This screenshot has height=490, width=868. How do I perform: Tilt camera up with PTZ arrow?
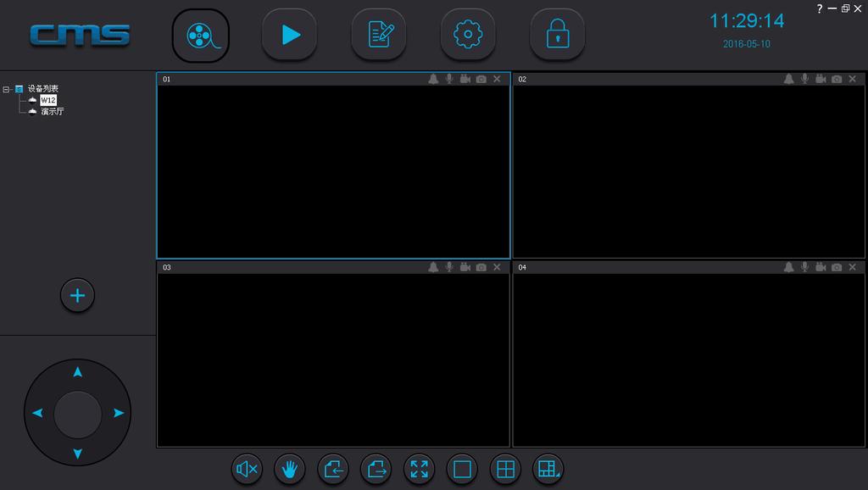point(77,372)
